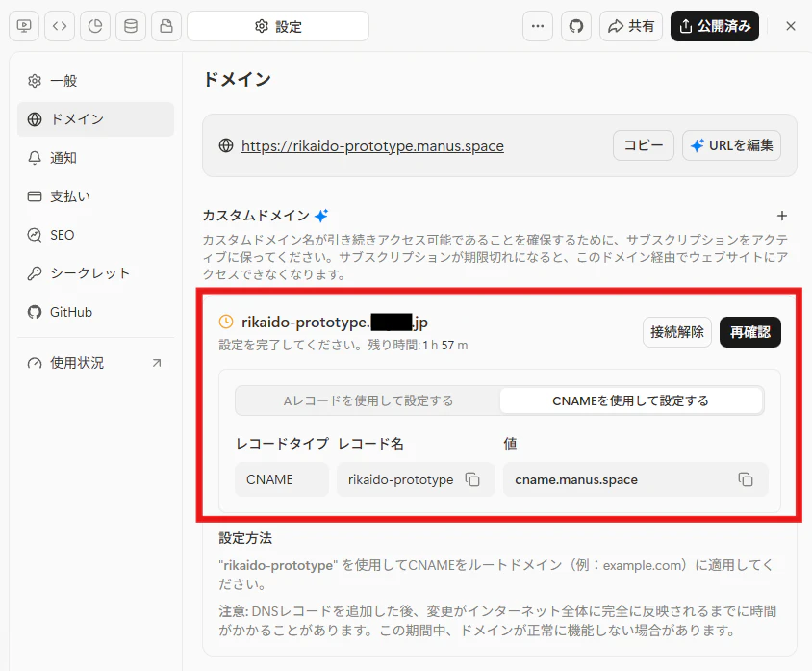Open the database icon in toolbar
Image resolution: width=812 pixels, height=671 pixels.
[x=131, y=26]
